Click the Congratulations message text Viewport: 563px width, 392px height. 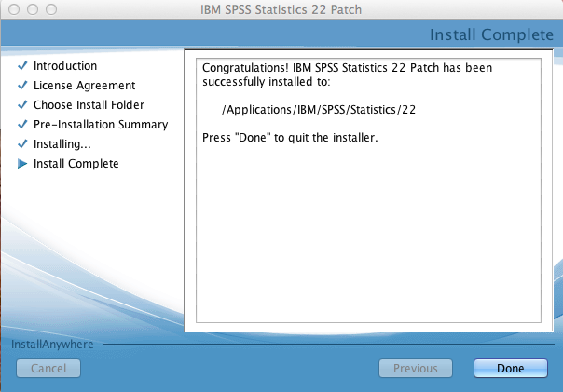click(347, 74)
